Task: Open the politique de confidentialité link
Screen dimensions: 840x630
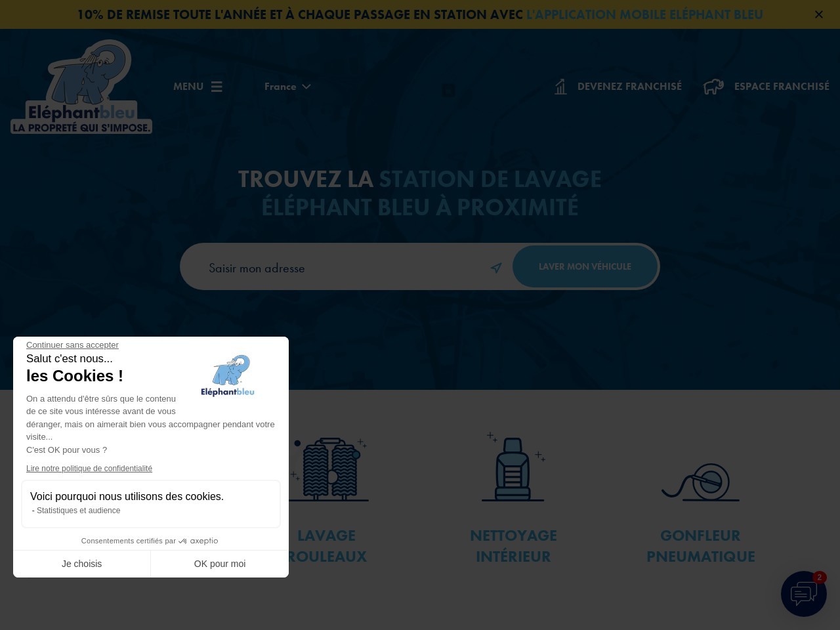Action: point(89,469)
